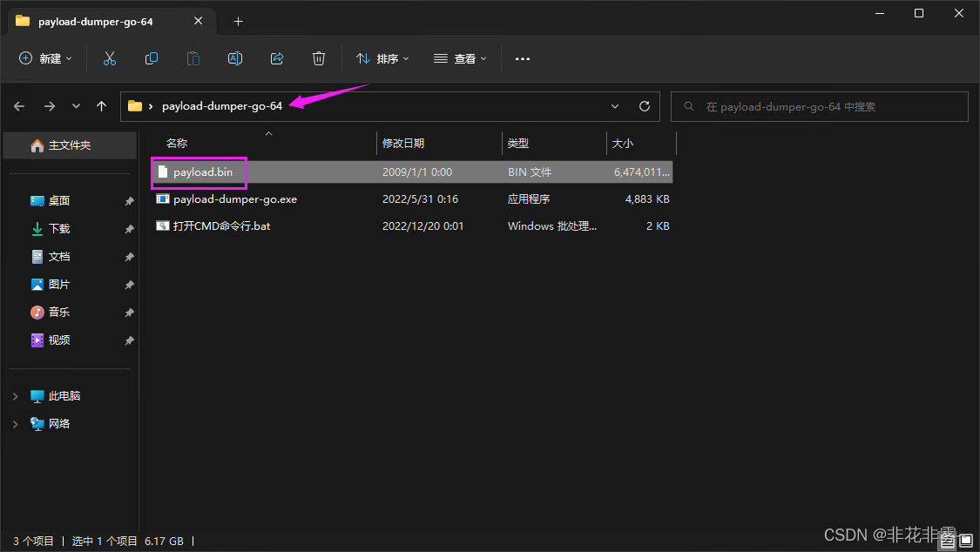Go up one folder level

click(x=101, y=106)
